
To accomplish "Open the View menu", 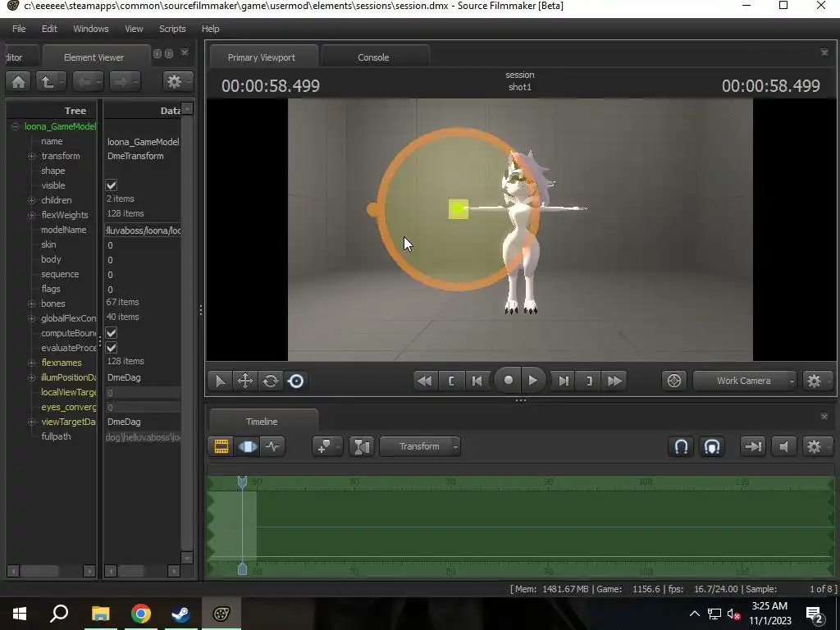I will (x=134, y=29).
